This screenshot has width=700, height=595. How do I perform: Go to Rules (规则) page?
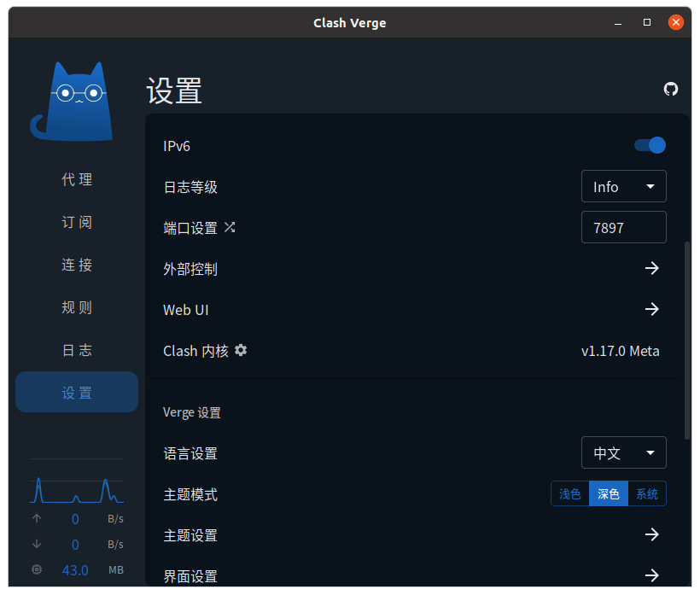[77, 307]
